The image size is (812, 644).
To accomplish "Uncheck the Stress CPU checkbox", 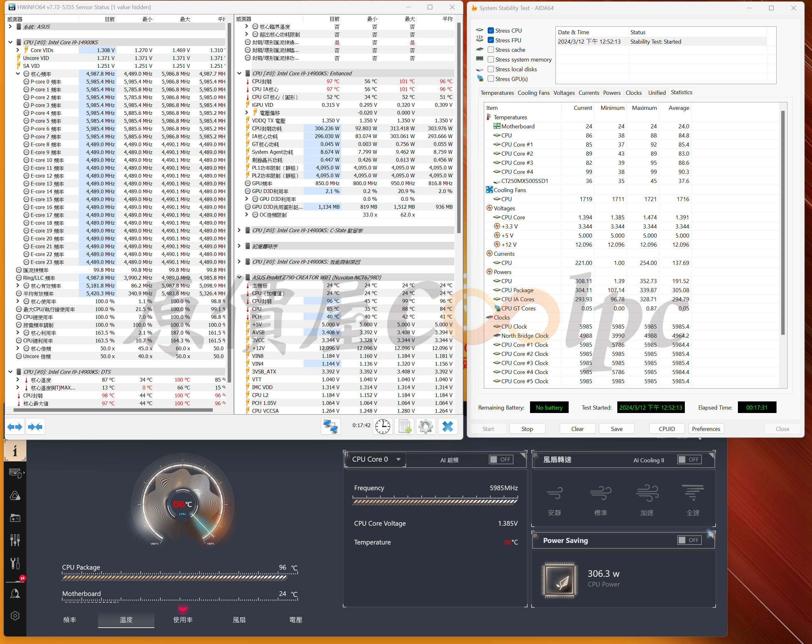I will pyautogui.click(x=491, y=30).
